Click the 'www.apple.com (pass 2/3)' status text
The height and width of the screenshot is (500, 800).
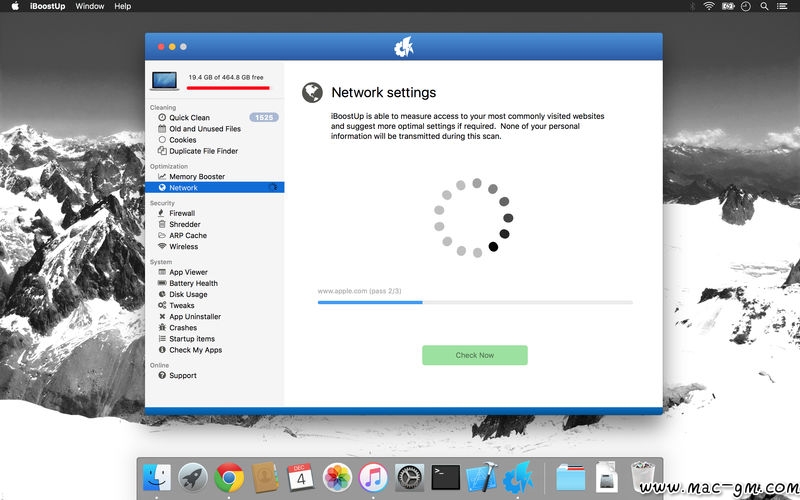click(x=359, y=291)
